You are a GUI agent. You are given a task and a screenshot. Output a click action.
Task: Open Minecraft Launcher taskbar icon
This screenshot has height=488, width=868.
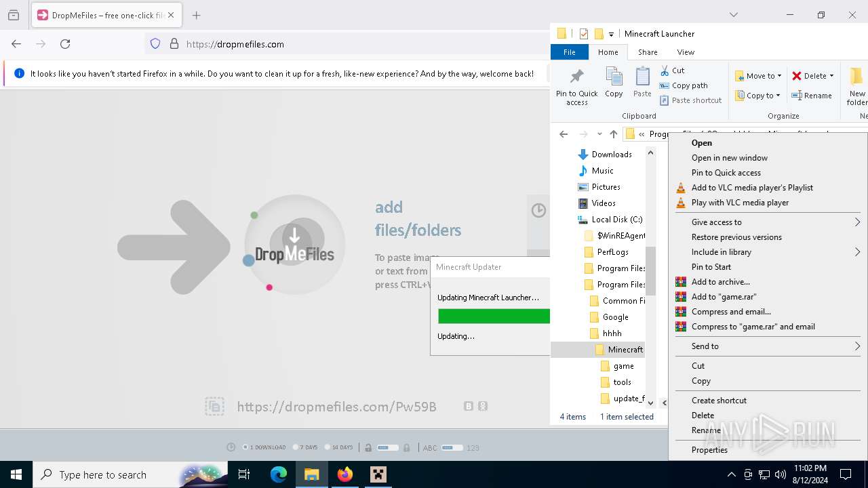378,474
